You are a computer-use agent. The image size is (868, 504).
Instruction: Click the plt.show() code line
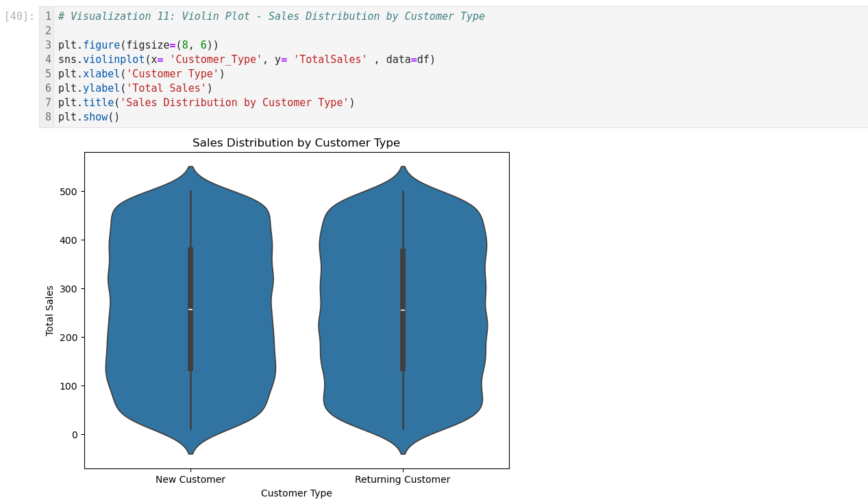pos(89,117)
